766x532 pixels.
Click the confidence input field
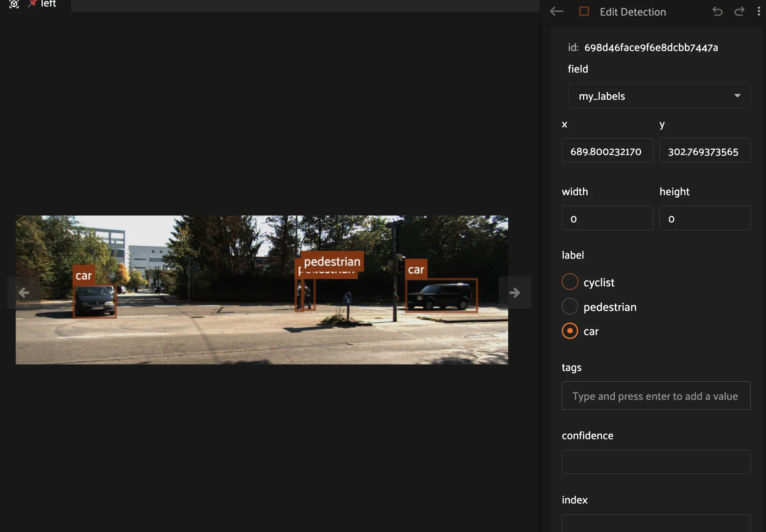pyautogui.click(x=655, y=462)
